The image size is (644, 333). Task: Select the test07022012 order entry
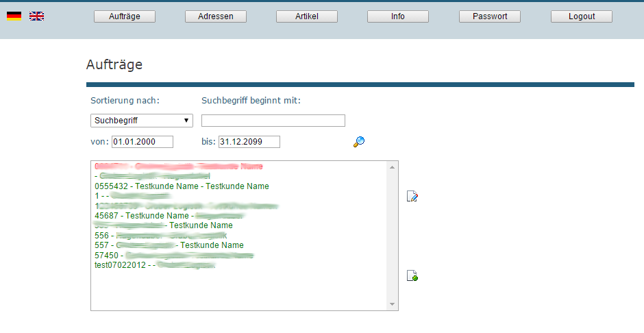click(x=155, y=265)
